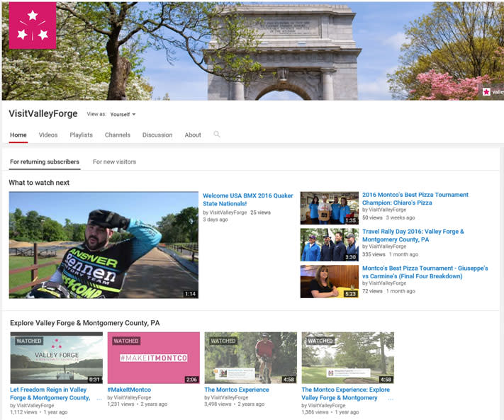Screen dimensions: 504x420
Task: Click the What to watch next heading
Action: (x=39, y=183)
